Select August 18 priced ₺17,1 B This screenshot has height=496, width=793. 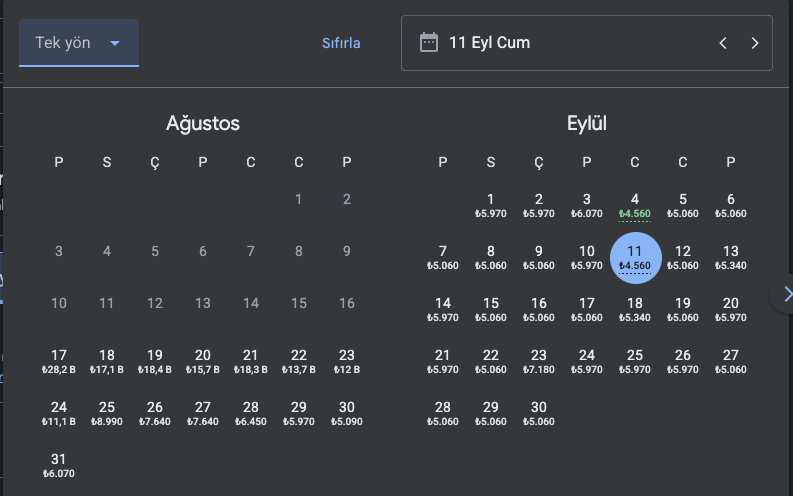pos(107,362)
